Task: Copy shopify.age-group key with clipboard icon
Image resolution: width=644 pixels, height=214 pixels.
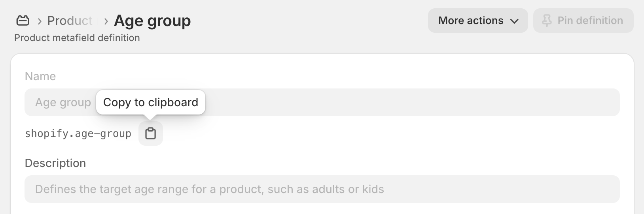Action: tap(150, 133)
